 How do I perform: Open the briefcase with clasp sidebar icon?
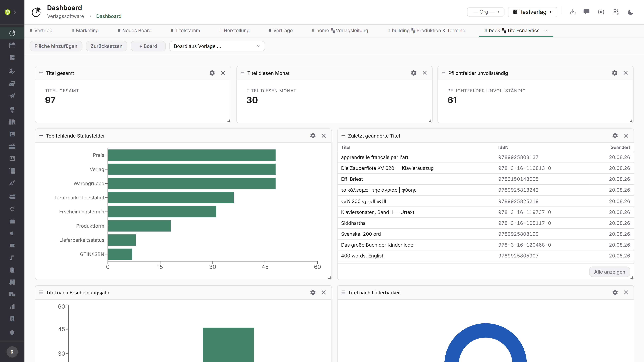click(12, 146)
